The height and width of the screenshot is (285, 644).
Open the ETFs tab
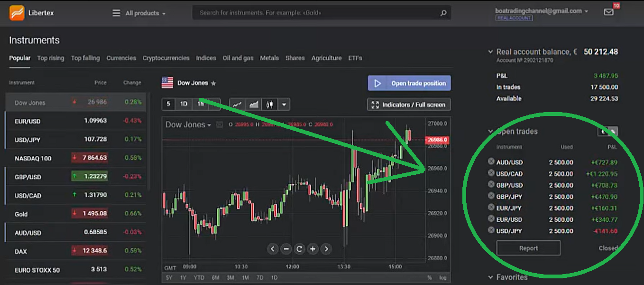point(355,58)
